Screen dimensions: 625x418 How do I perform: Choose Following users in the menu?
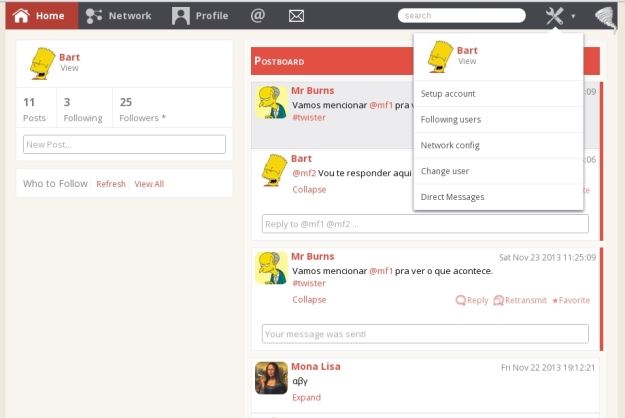pos(451,119)
